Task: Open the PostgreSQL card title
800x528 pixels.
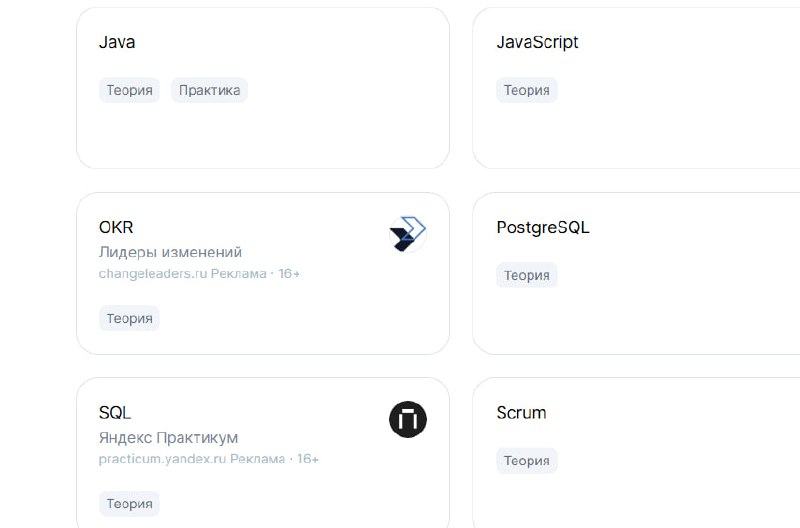Action: pyautogui.click(x=543, y=227)
